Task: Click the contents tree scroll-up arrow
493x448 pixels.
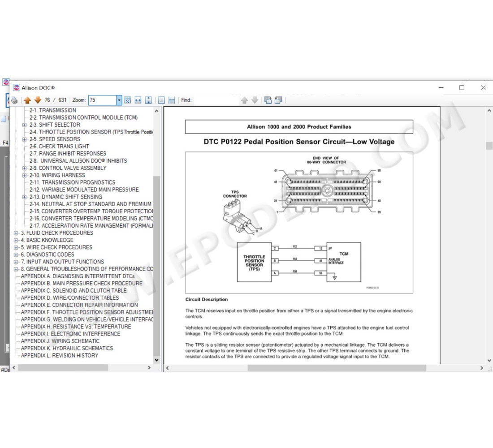Action: [x=156, y=111]
